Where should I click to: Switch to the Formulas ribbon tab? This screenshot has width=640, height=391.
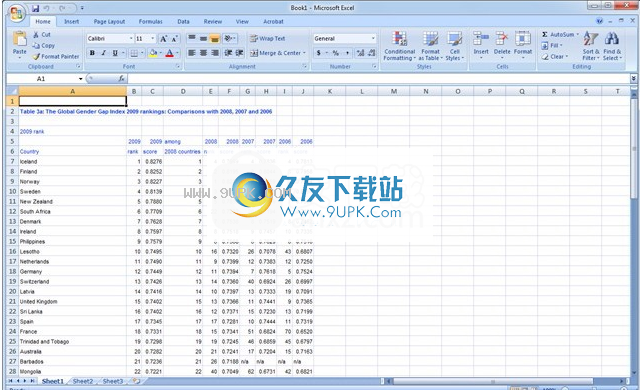(151, 22)
